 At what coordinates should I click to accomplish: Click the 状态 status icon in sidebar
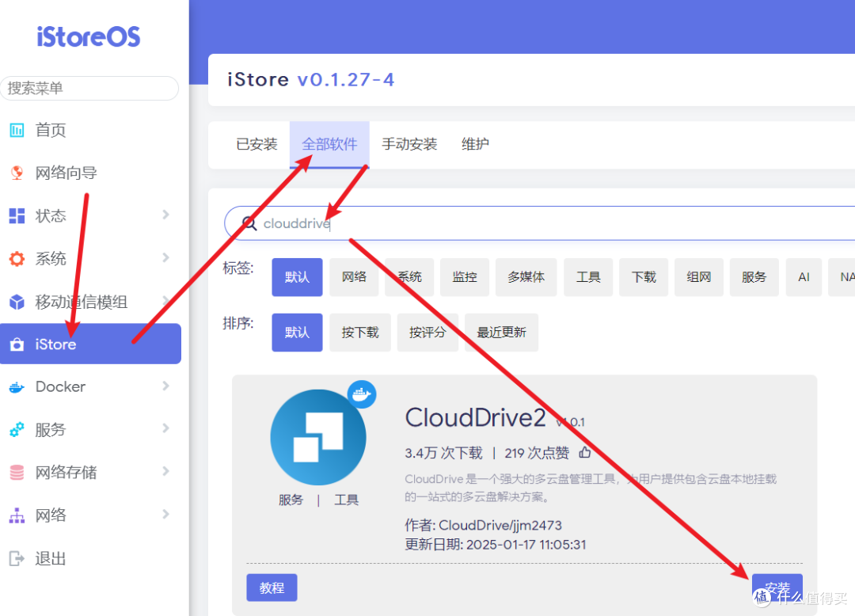(x=17, y=215)
